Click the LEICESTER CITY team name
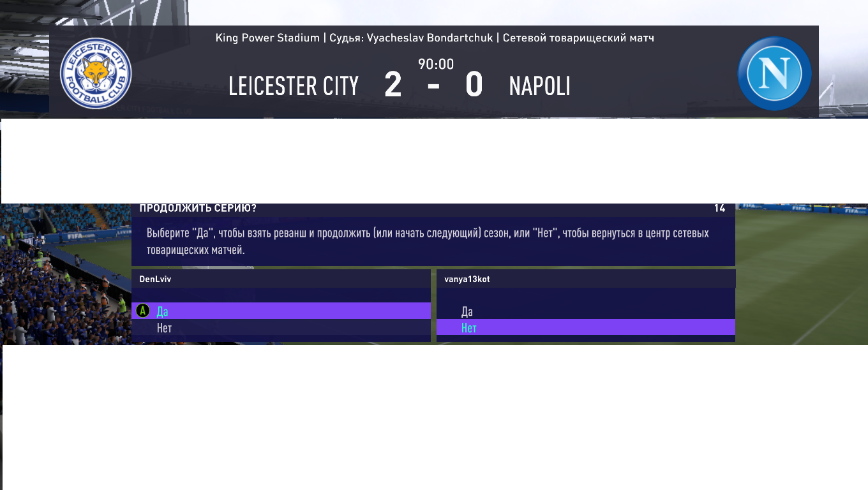 click(x=294, y=86)
